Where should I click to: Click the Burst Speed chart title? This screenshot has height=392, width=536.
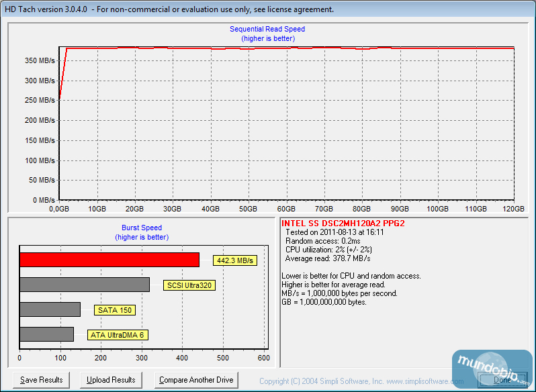pyautogui.click(x=142, y=228)
